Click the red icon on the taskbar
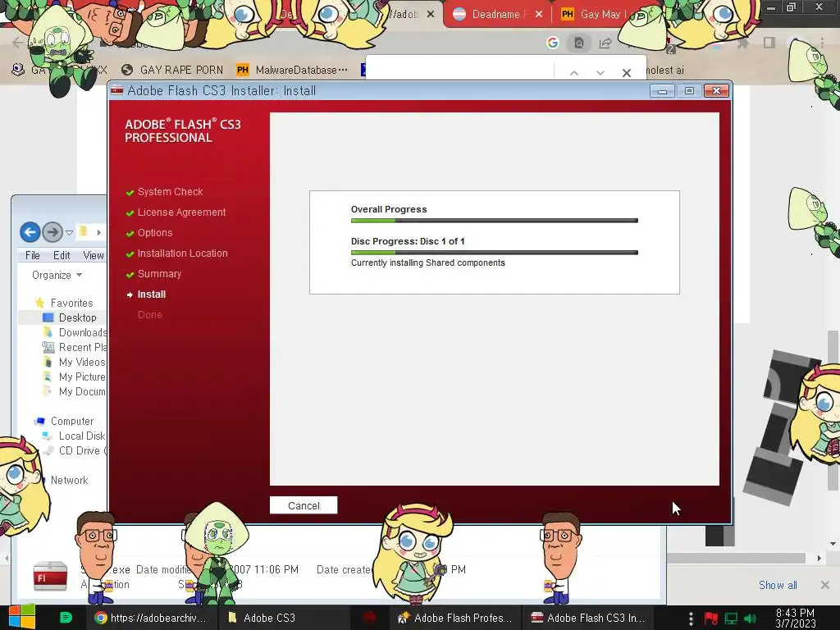 point(369,618)
